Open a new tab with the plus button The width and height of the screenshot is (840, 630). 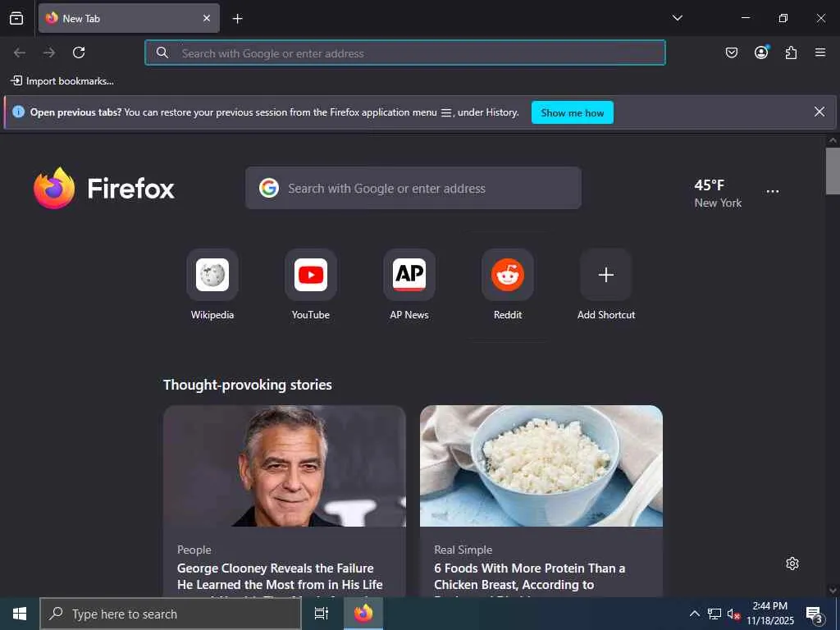(237, 19)
